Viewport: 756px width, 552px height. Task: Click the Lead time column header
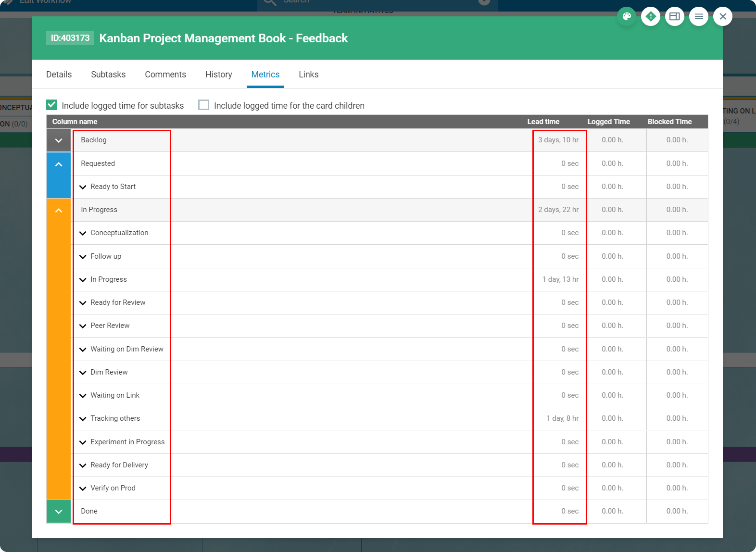coord(543,122)
